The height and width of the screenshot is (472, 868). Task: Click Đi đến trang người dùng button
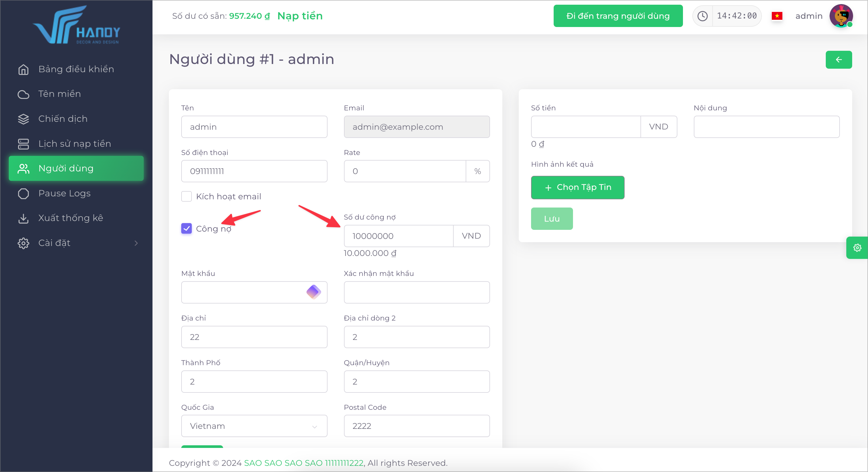click(618, 16)
